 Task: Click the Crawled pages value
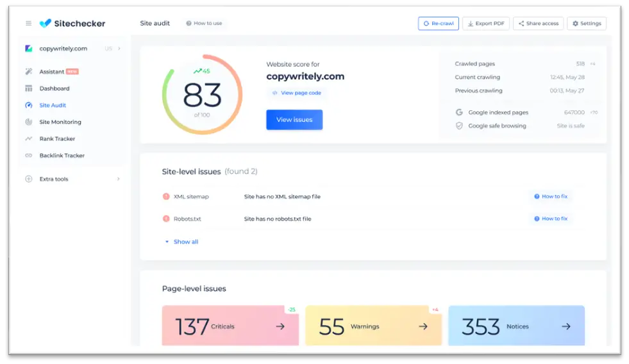click(580, 63)
